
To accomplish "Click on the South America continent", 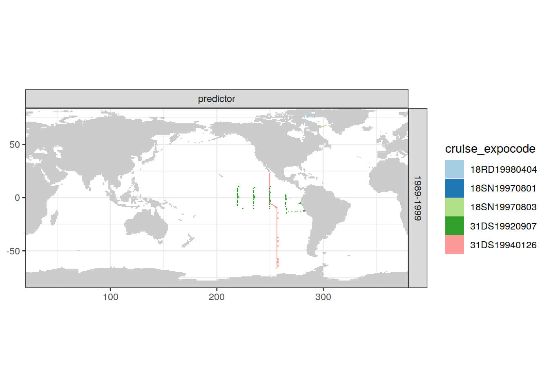I will point(327,212).
